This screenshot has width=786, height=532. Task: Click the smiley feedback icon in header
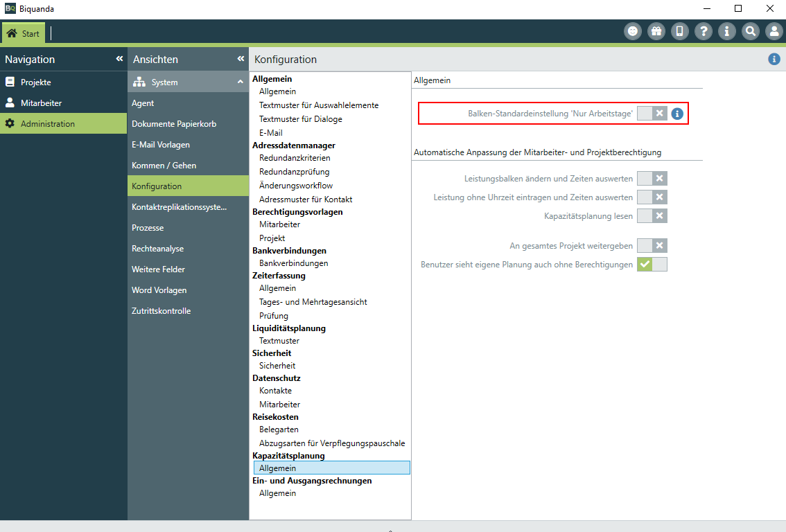[632, 31]
